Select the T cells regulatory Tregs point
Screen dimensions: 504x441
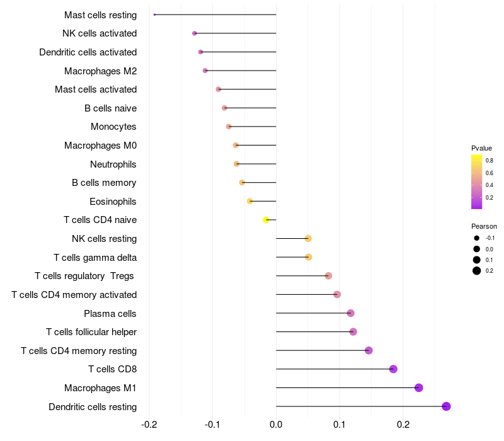pyautogui.click(x=328, y=276)
